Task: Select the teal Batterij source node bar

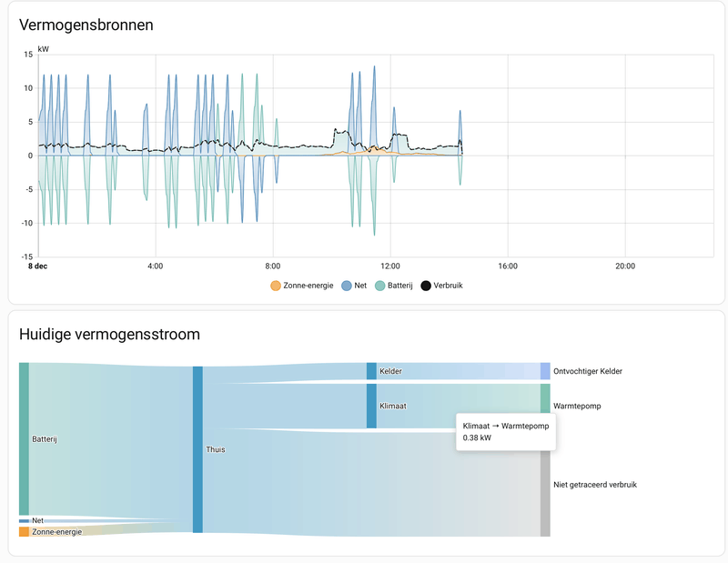Action: [x=24, y=438]
